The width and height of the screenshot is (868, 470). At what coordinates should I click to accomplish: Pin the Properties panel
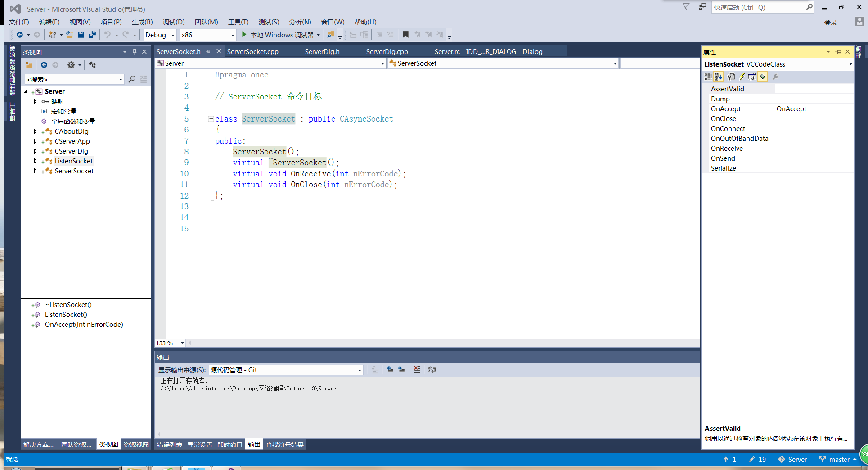click(838, 52)
